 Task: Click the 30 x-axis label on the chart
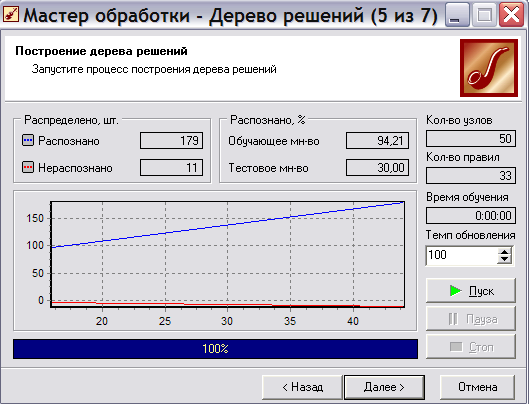coord(227,321)
